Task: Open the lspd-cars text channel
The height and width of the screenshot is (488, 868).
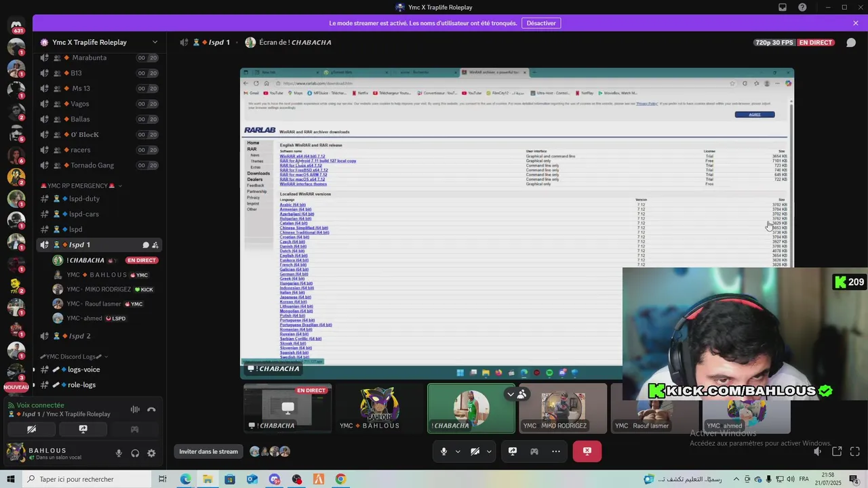Action: 99,214
